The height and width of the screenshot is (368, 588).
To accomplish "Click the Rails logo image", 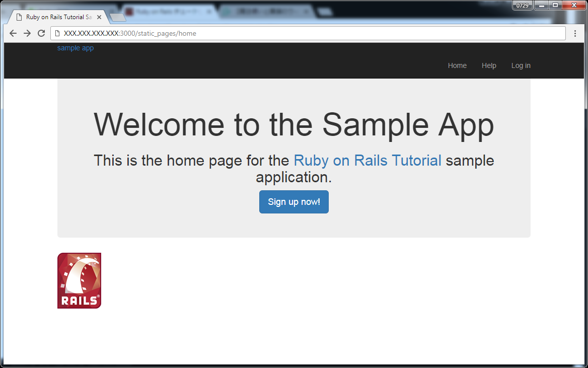I will 79,280.
